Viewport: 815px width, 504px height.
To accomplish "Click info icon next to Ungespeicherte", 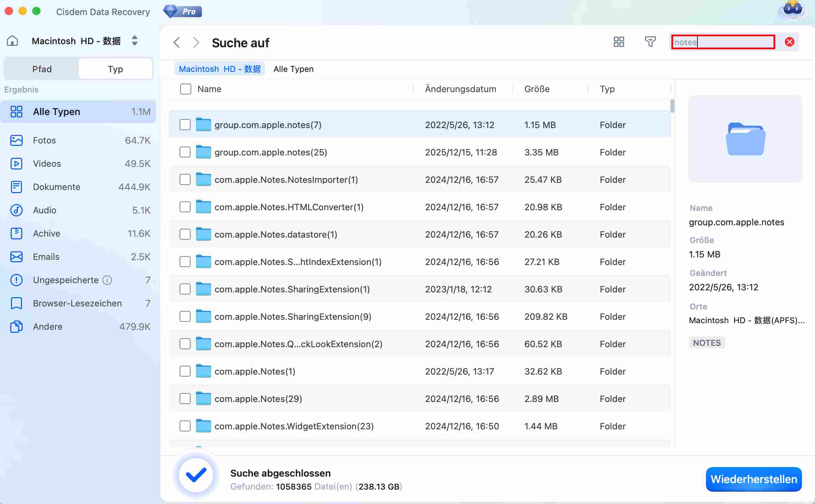I will (x=107, y=280).
